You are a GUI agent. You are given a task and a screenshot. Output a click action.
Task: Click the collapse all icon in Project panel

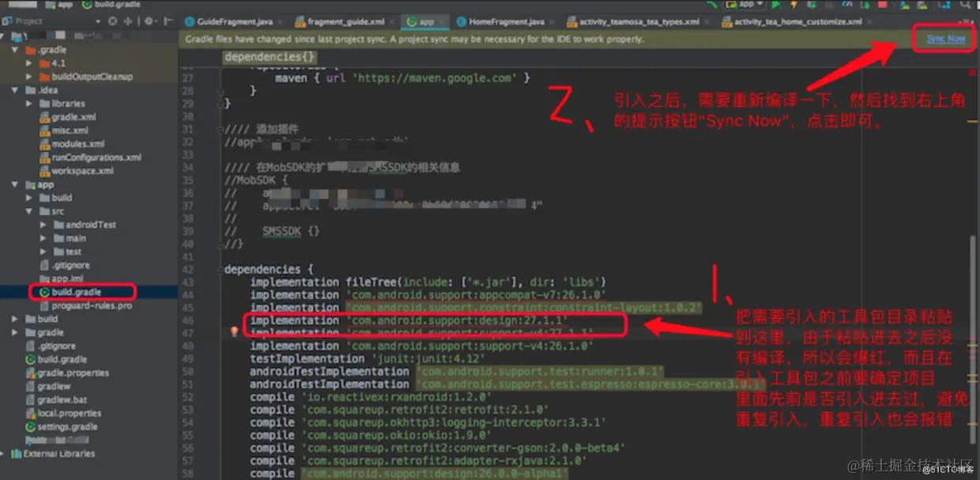tap(129, 21)
